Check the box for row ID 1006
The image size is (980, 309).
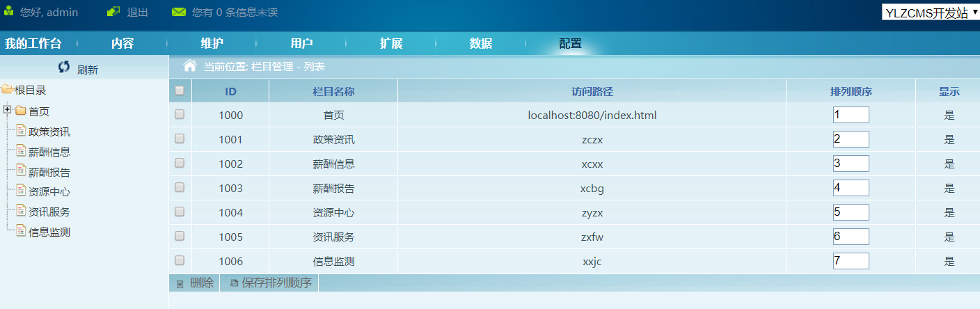point(180,260)
